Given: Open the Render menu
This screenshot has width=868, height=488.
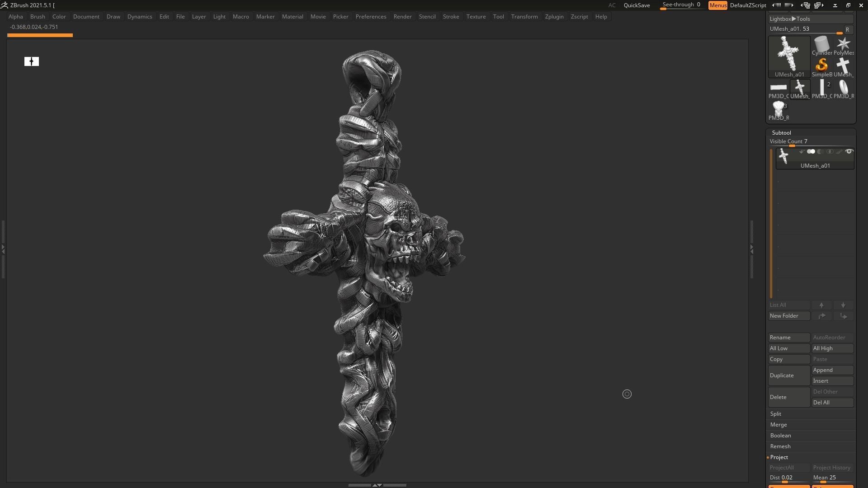Looking at the screenshot, I should (402, 17).
